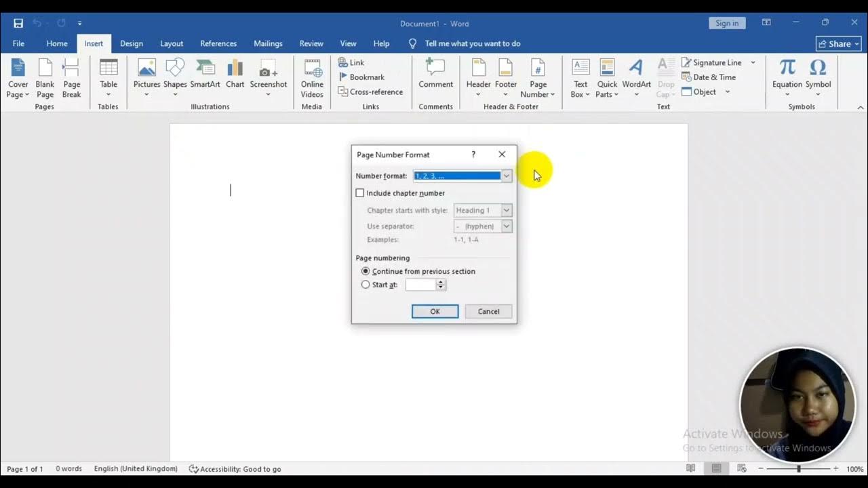Screen dimensions: 868x488
Task: Add a new Comment
Action: pyautogui.click(x=435, y=75)
